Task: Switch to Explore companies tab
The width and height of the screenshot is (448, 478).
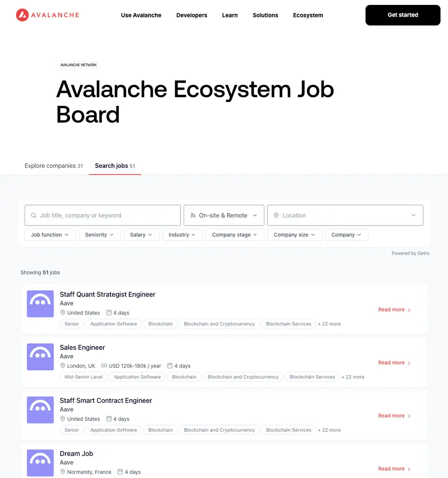Action: click(54, 165)
